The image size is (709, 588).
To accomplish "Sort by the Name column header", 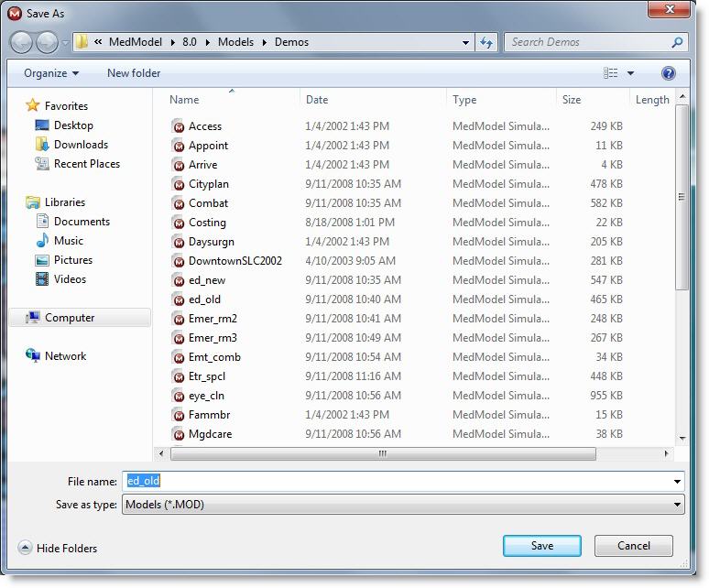I will [x=184, y=100].
